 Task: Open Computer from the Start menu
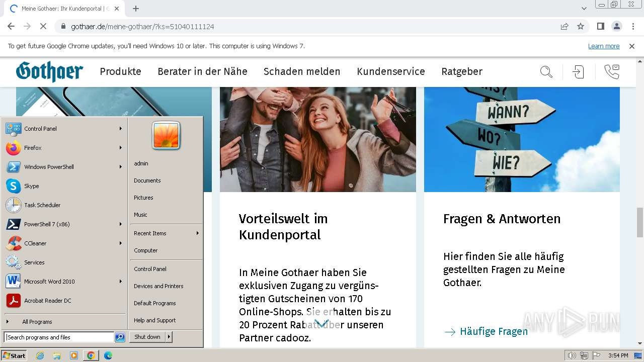146,250
